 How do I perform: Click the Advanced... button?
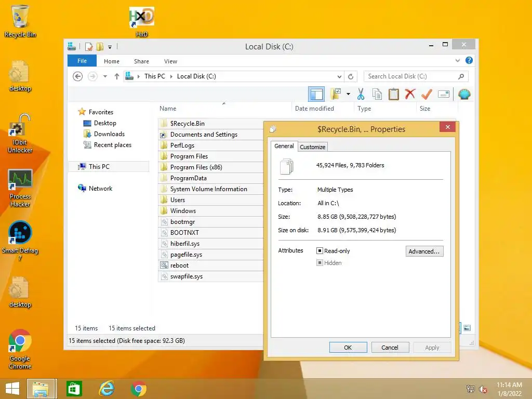click(424, 251)
